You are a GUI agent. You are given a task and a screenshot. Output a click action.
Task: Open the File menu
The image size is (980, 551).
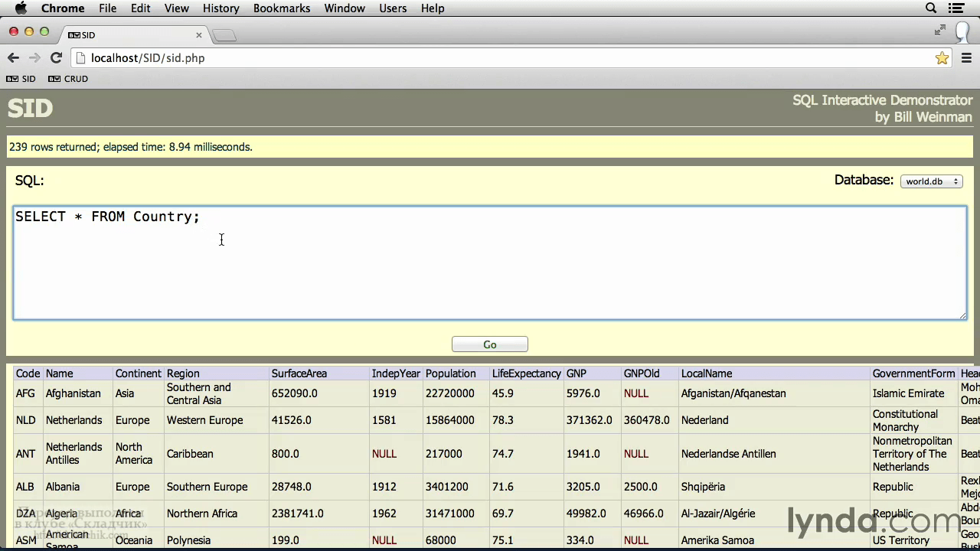click(107, 8)
